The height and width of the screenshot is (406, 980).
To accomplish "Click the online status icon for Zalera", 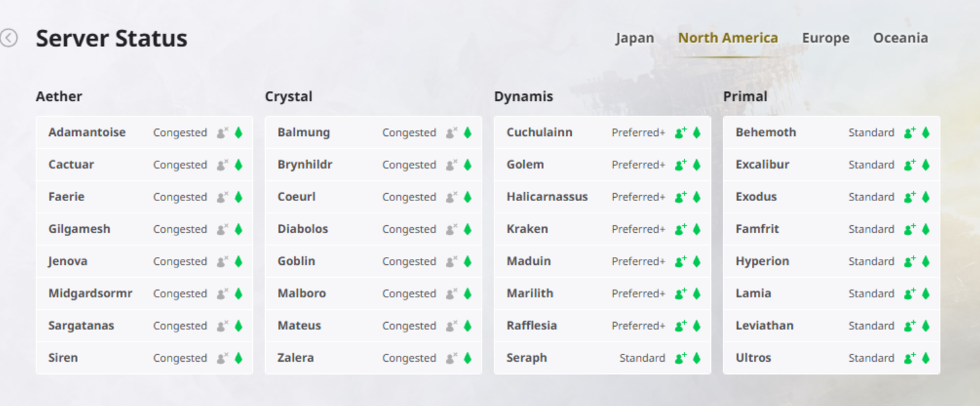I will pyautogui.click(x=467, y=358).
